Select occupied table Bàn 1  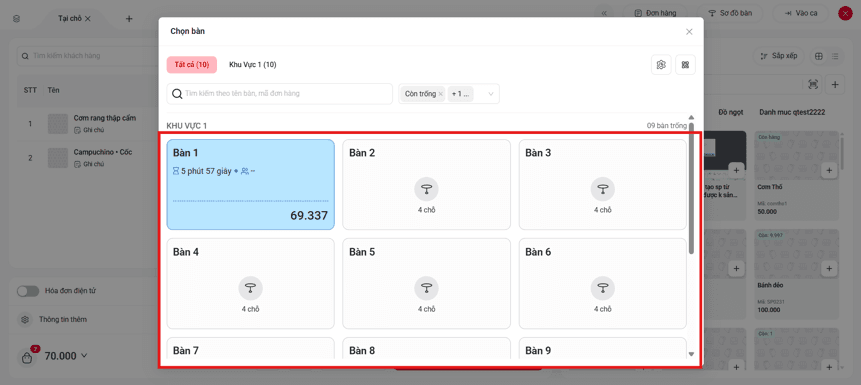point(250,184)
